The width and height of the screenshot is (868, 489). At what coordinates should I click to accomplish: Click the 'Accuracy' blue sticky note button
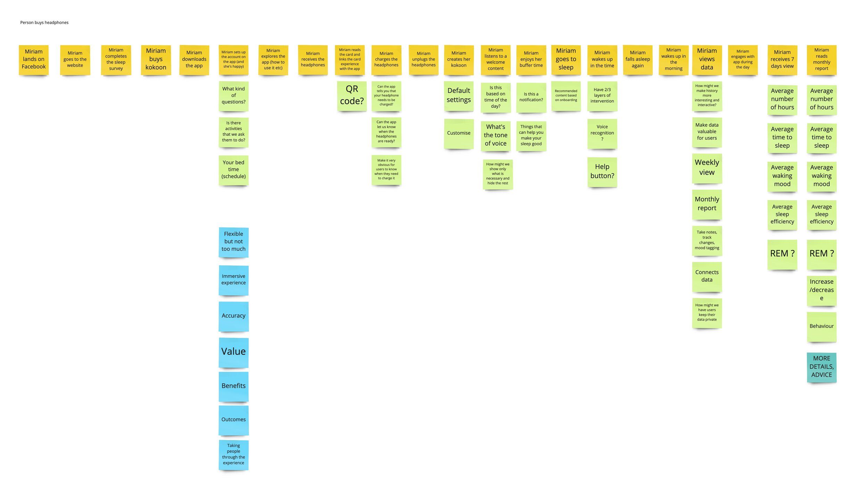click(233, 315)
